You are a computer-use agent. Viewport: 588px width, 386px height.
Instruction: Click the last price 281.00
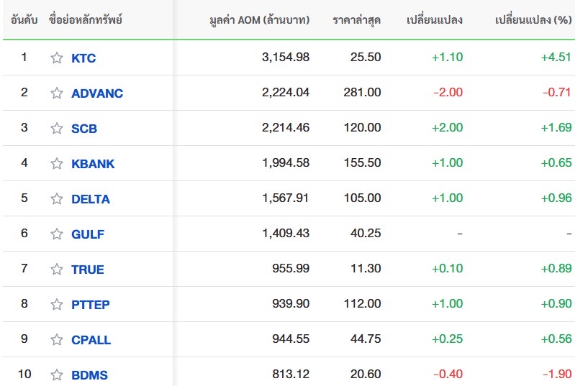(362, 92)
